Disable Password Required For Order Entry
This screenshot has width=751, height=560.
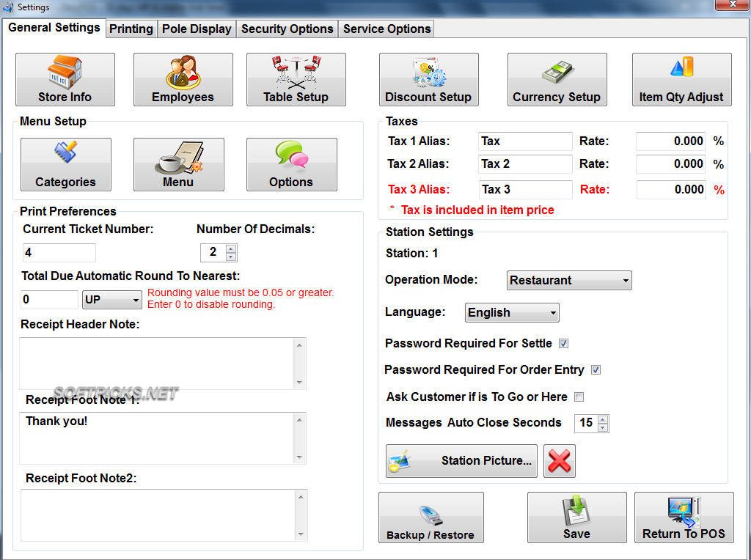point(596,369)
